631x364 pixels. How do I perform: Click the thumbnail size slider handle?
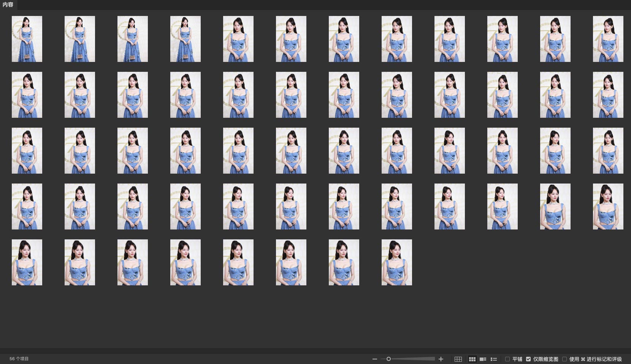(388, 359)
